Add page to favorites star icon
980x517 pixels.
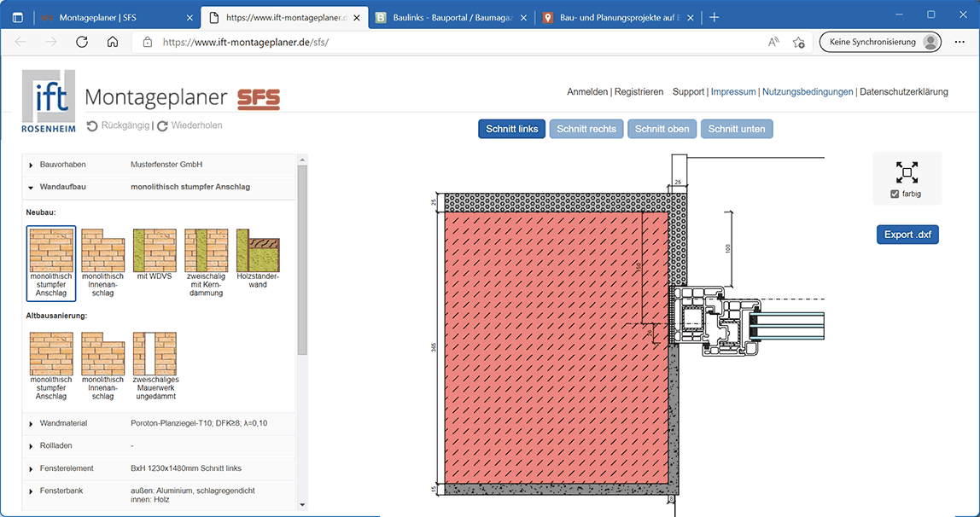799,43
